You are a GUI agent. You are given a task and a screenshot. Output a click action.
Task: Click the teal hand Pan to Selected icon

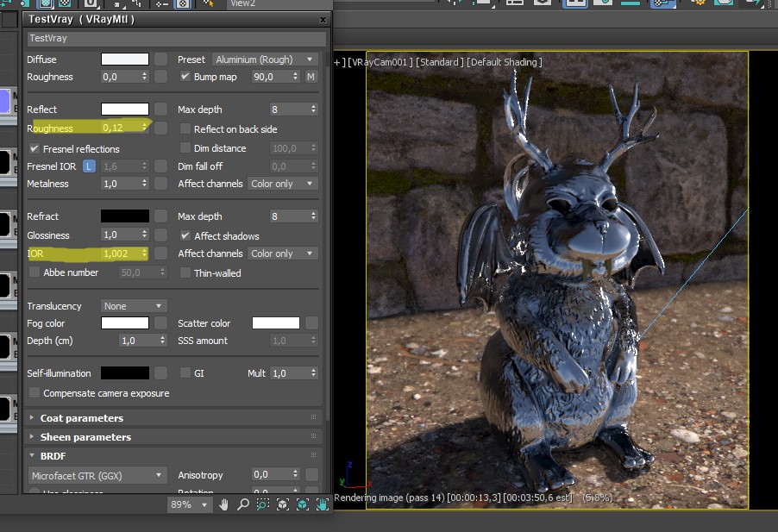[323, 504]
